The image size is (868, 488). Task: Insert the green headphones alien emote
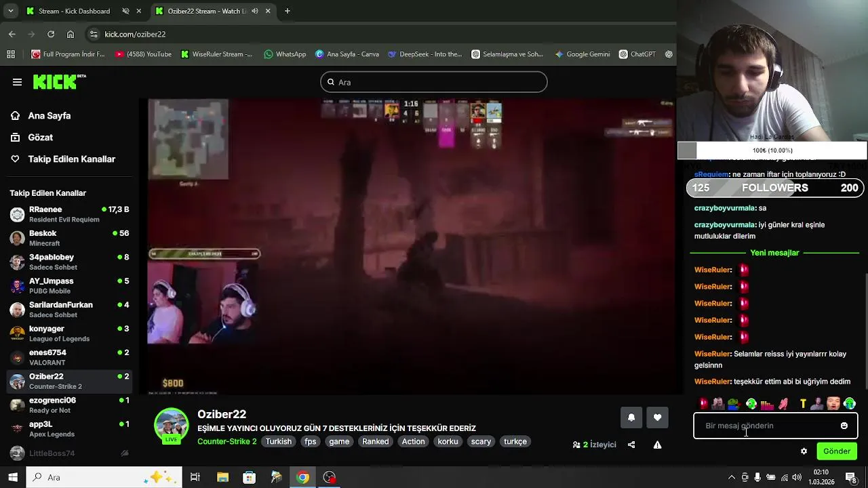click(x=751, y=404)
